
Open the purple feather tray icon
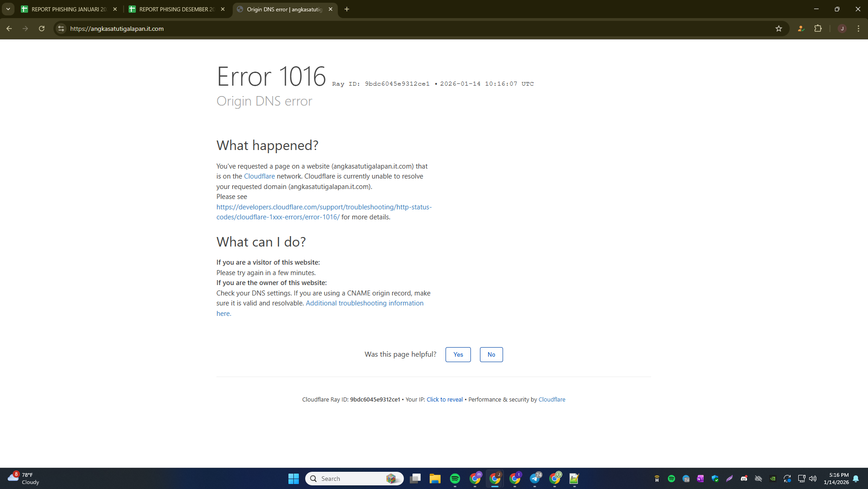click(729, 479)
